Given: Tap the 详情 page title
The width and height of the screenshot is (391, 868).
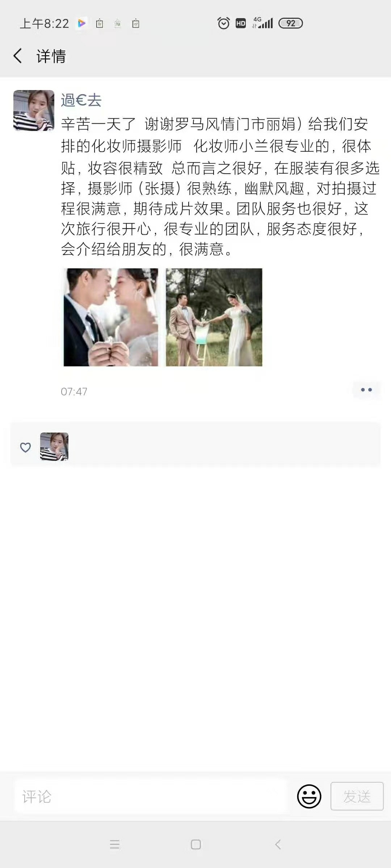Looking at the screenshot, I should (51, 56).
